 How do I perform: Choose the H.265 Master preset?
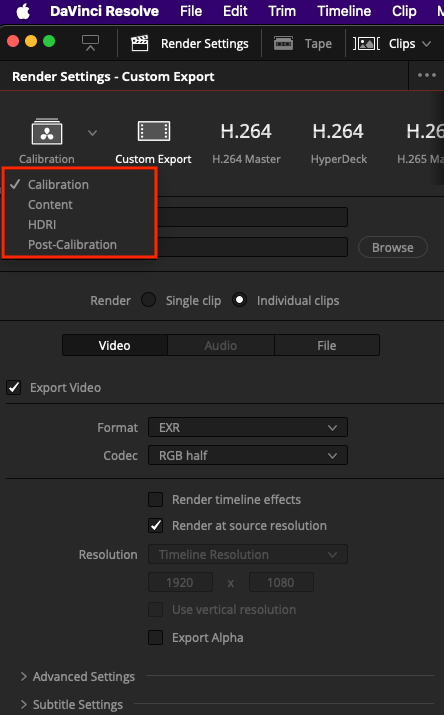click(x=420, y=142)
